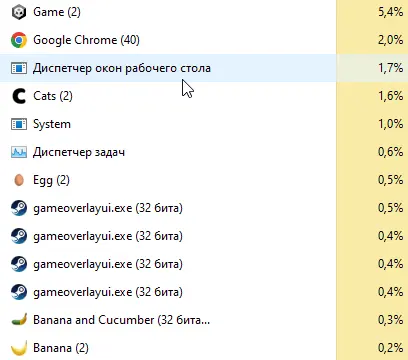This screenshot has width=408, height=360.
Task: Click the Google Chrome logo icon
Action: click(19, 40)
